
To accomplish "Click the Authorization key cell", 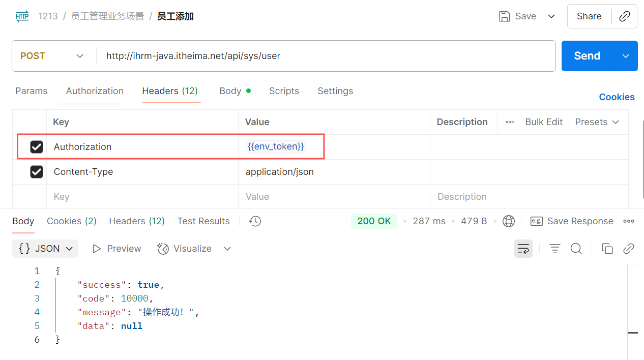I will click(x=142, y=147).
